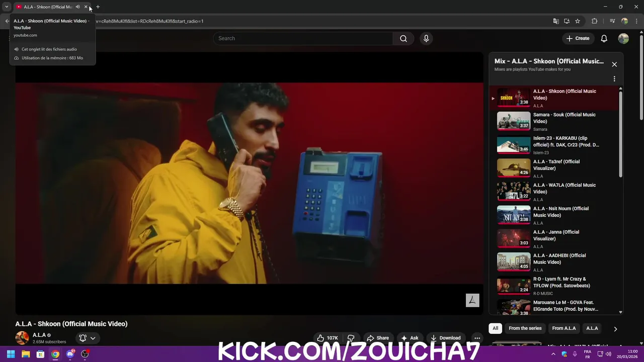Screen dimensions: 644x362
Task: Play A.L.A - Nsit Noum from playlist
Action: click(553, 215)
